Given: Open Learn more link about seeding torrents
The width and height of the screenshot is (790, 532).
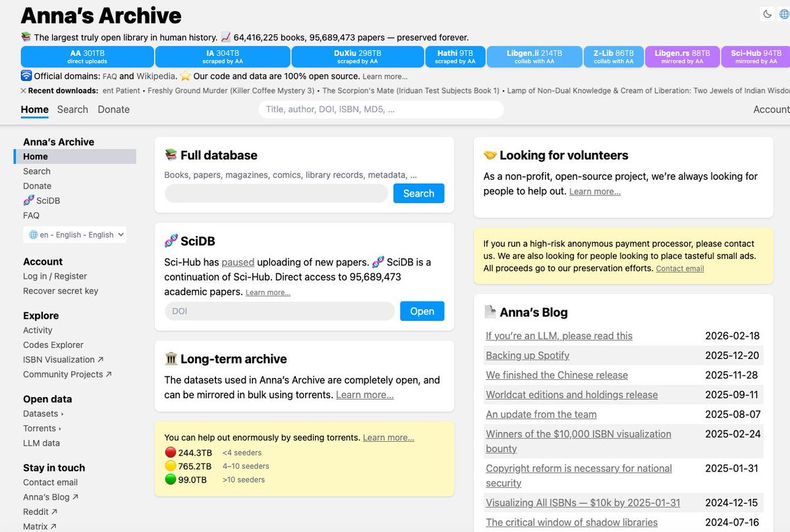Looking at the screenshot, I should point(389,438).
